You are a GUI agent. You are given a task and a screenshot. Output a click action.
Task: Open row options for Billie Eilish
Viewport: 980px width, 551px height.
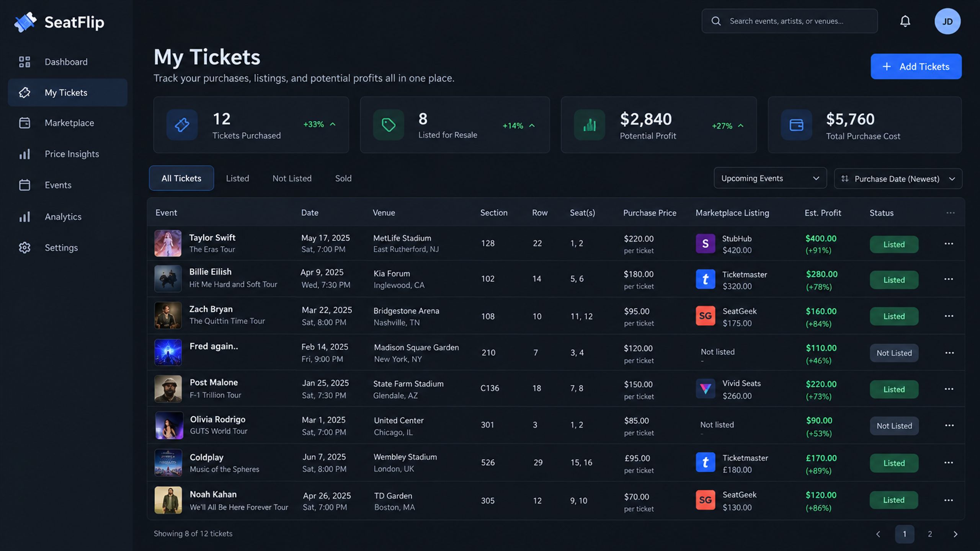coord(949,279)
